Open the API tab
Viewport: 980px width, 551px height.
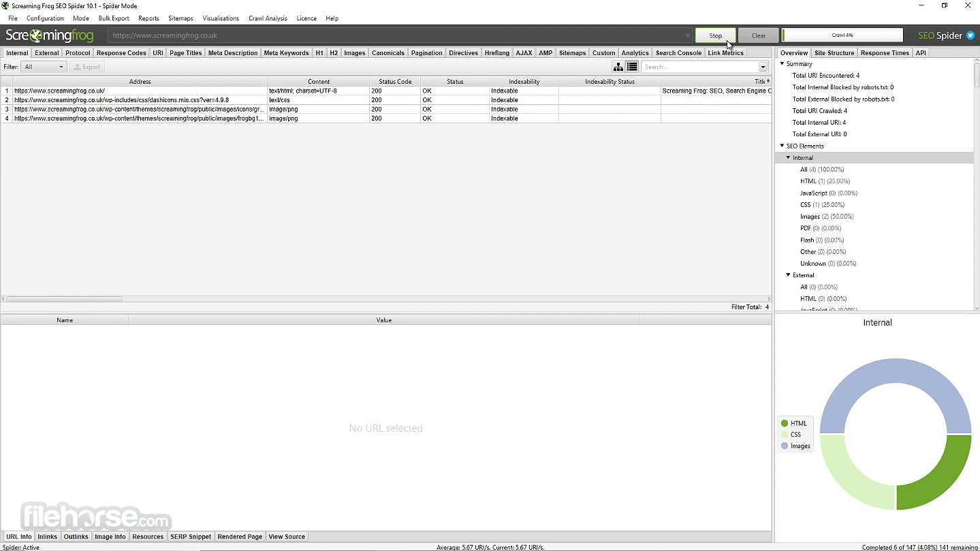(921, 52)
